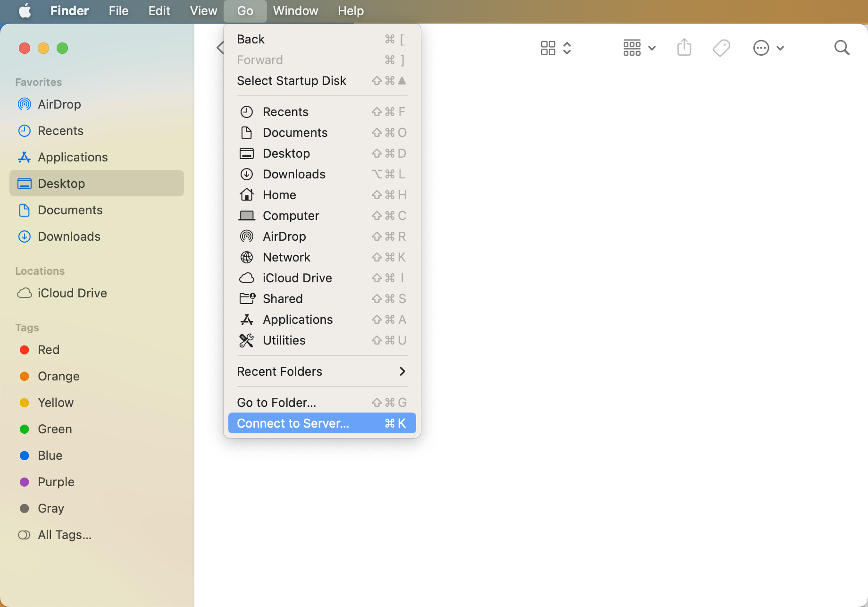Click the iCloud Drive cloud icon in sidebar
Screen dimensions: 868x607
pos(25,293)
